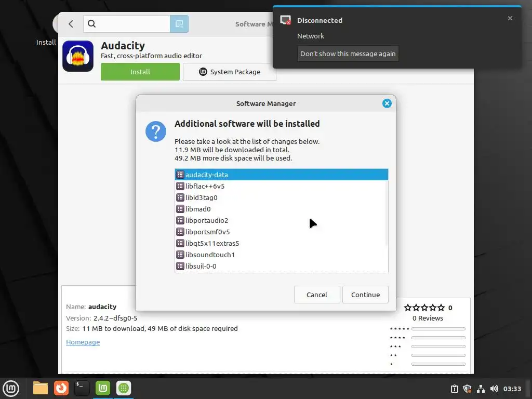
Task: Select libportsmf0v5 in the package list
Action: click(281, 232)
